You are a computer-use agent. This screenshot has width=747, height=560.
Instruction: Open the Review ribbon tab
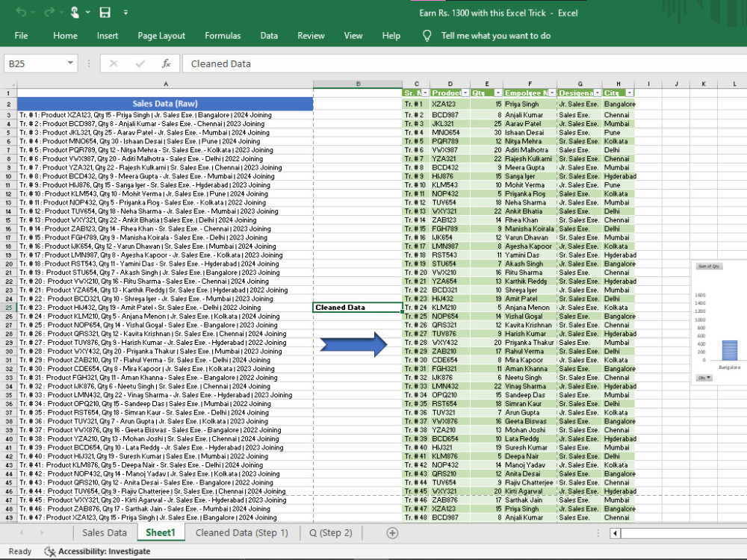pyautogui.click(x=311, y=36)
